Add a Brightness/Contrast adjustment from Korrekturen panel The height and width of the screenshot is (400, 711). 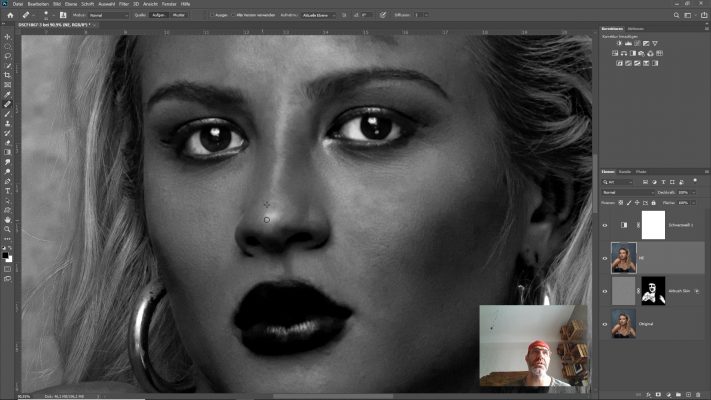pyautogui.click(x=620, y=43)
